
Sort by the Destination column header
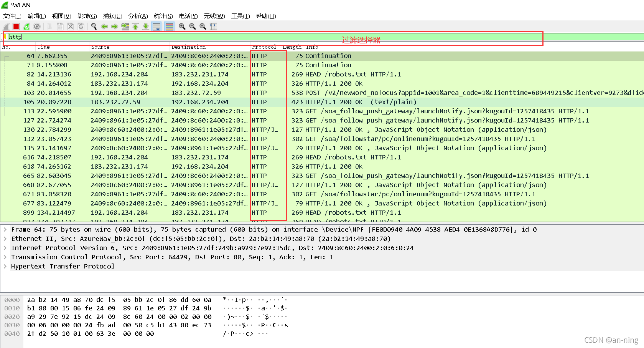tap(210, 47)
